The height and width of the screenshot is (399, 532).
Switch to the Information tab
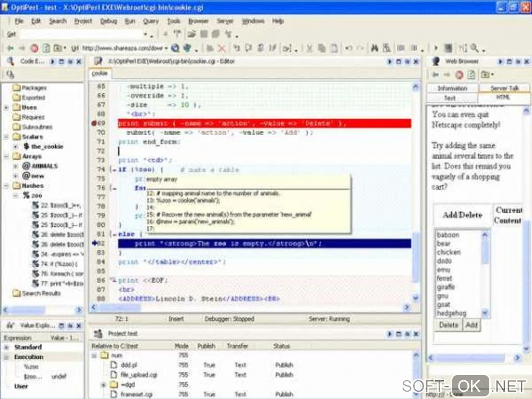pyautogui.click(x=452, y=88)
